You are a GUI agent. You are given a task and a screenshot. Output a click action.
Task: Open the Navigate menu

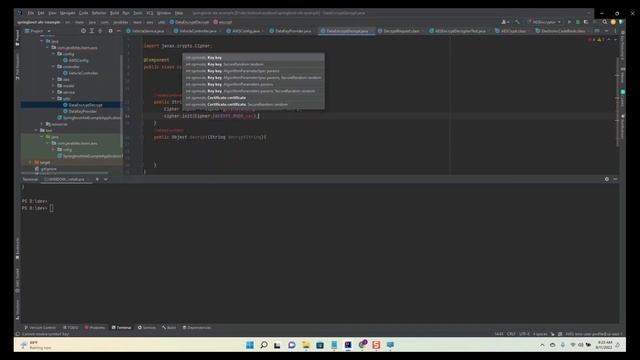[67, 13]
